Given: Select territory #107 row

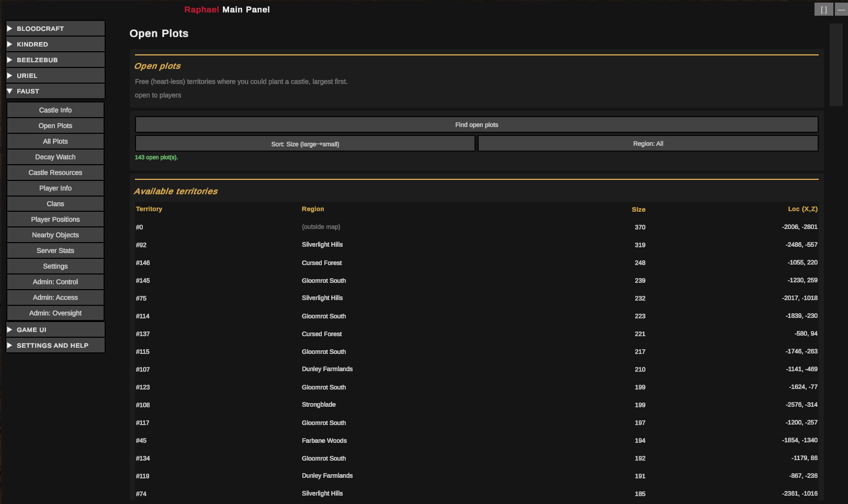Looking at the screenshot, I should click(x=477, y=369).
